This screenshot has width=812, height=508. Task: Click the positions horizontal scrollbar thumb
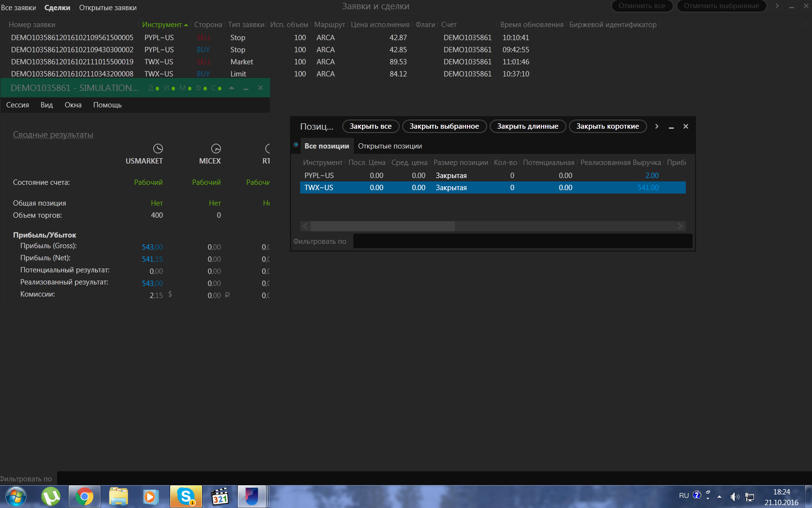click(x=382, y=226)
